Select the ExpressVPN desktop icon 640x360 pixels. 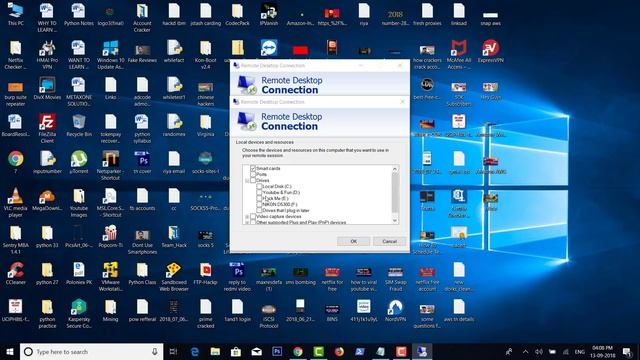(x=490, y=51)
